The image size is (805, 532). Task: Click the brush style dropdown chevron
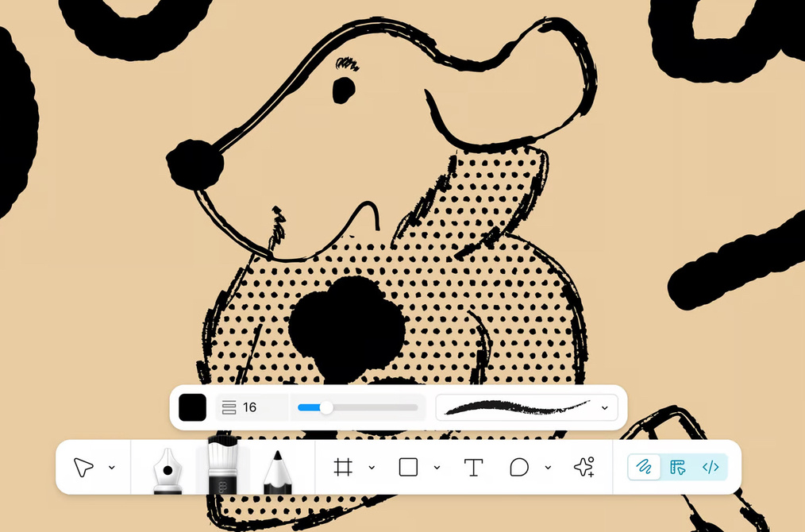click(x=605, y=407)
